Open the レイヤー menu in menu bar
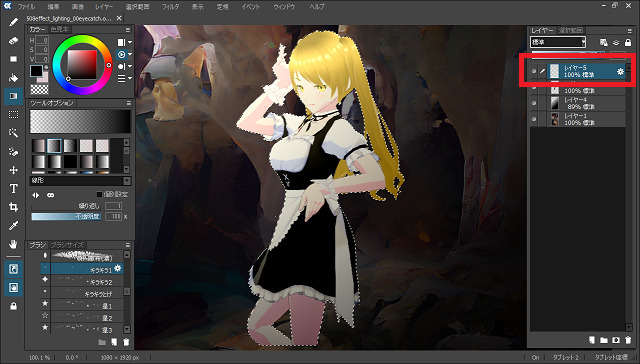The height and width of the screenshot is (364, 640). pyautogui.click(x=104, y=7)
